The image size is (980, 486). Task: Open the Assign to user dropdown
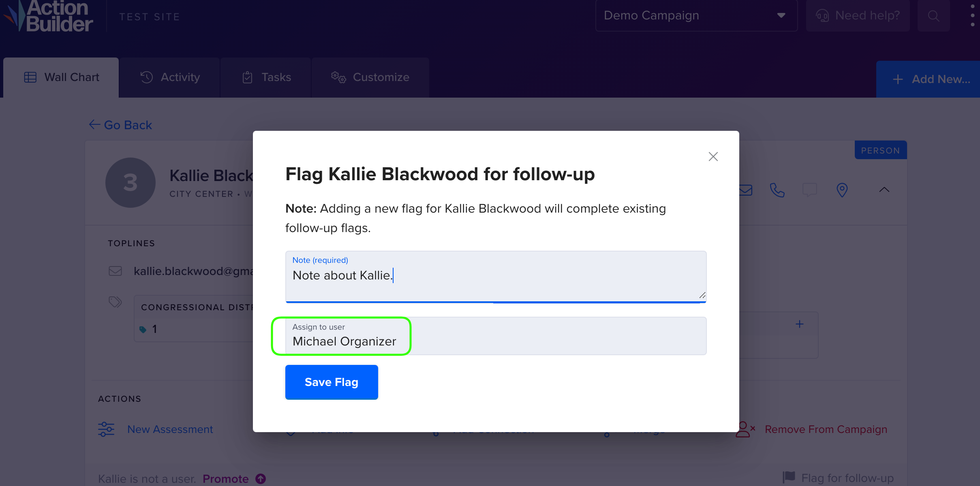pos(496,336)
